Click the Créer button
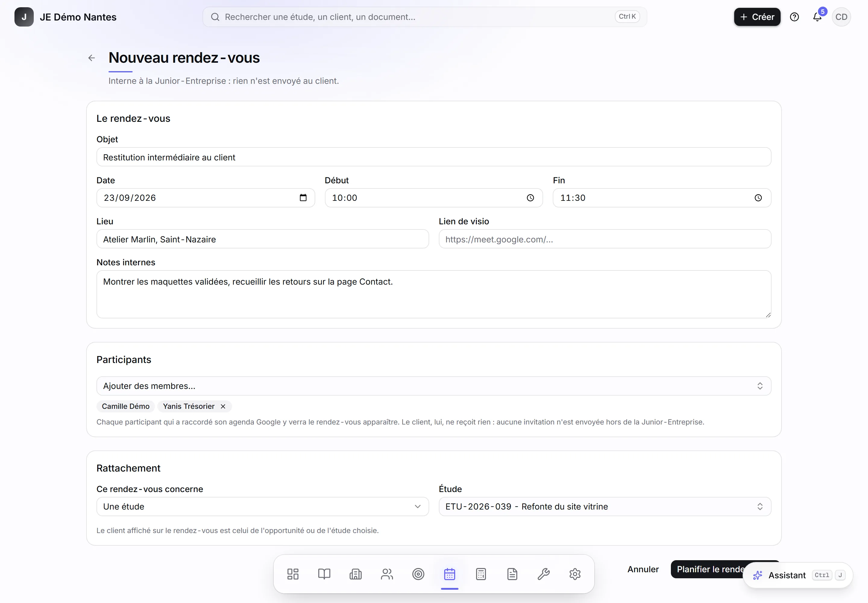Image resolution: width=868 pixels, height=603 pixels. pos(757,17)
